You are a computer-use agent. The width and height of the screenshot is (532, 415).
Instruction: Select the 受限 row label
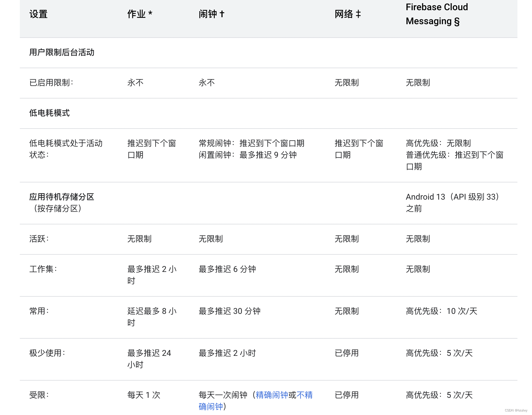[39, 395]
